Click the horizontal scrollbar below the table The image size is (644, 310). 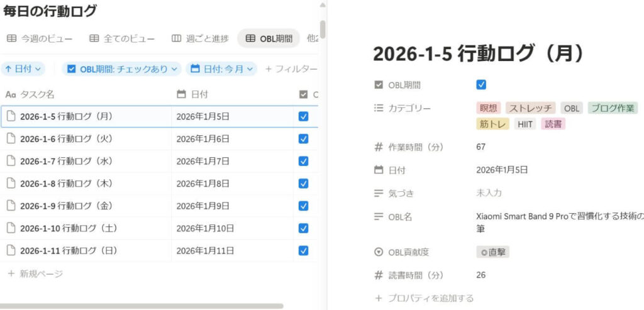pos(142,306)
